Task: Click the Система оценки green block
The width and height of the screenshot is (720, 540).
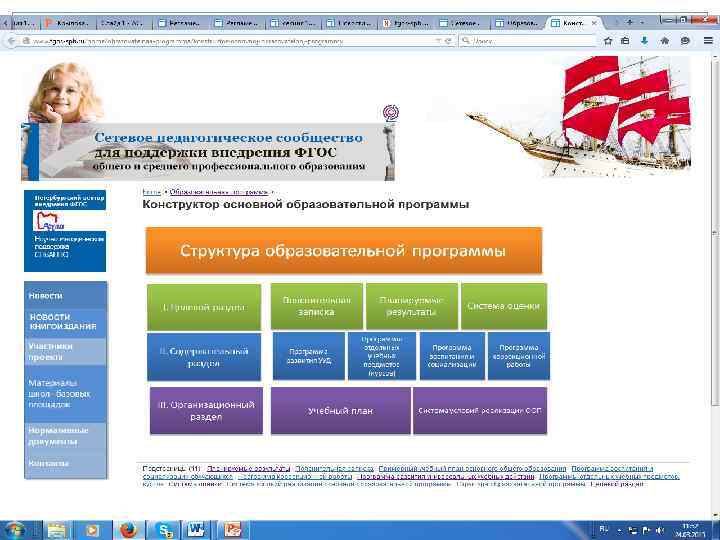Action: click(x=504, y=306)
